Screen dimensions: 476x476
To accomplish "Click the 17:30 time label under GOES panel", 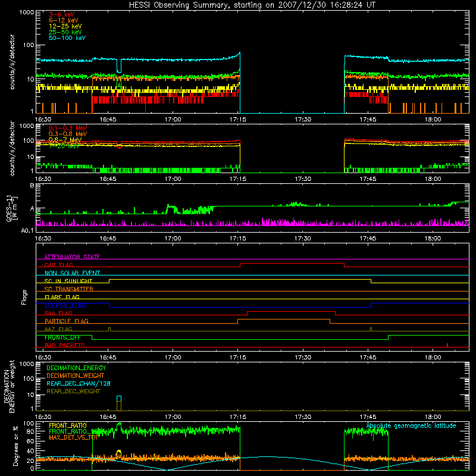I will click(303, 239).
